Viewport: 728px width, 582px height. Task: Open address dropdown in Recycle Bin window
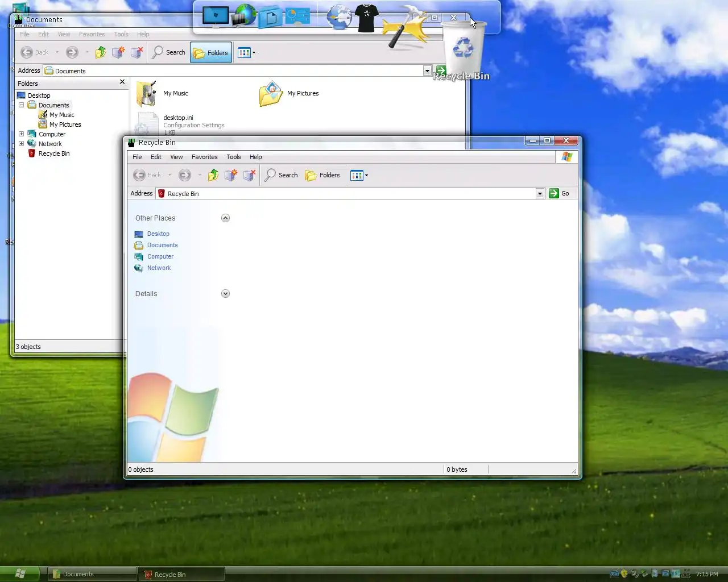(x=540, y=194)
